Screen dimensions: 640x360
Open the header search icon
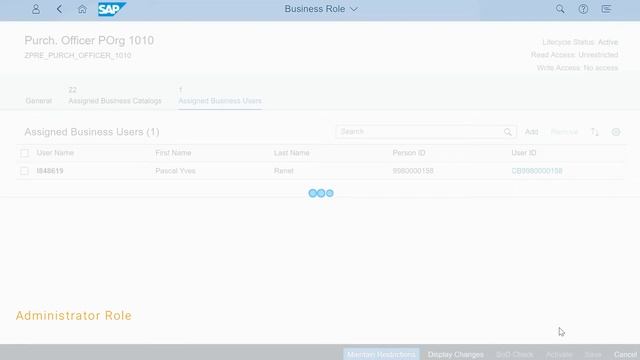click(560, 9)
